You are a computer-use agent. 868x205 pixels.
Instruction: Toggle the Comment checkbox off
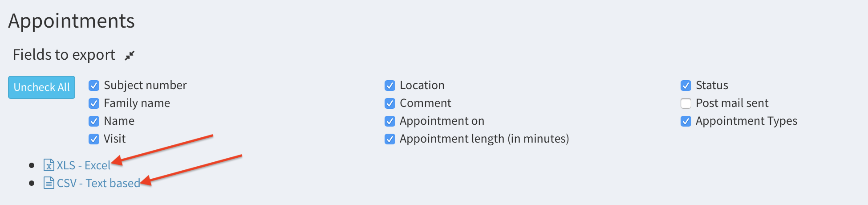point(390,103)
